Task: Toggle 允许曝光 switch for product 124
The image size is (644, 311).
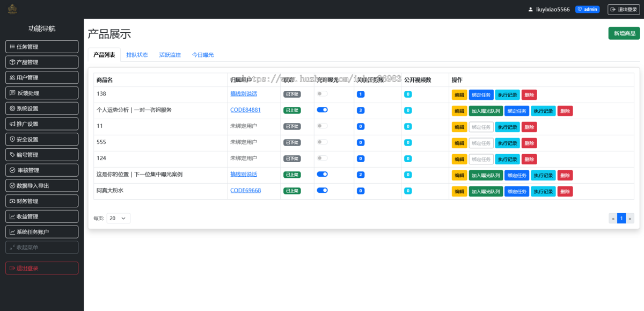Action: [322, 158]
